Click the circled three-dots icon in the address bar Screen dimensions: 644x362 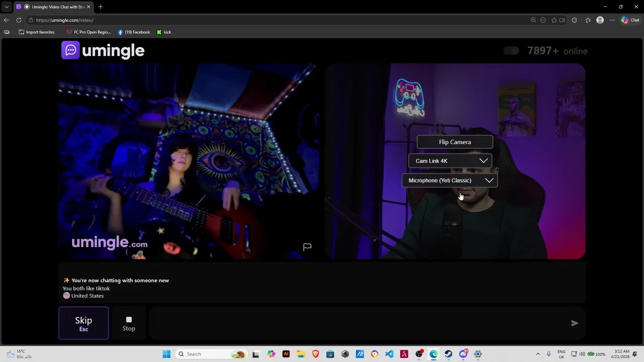click(x=543, y=20)
